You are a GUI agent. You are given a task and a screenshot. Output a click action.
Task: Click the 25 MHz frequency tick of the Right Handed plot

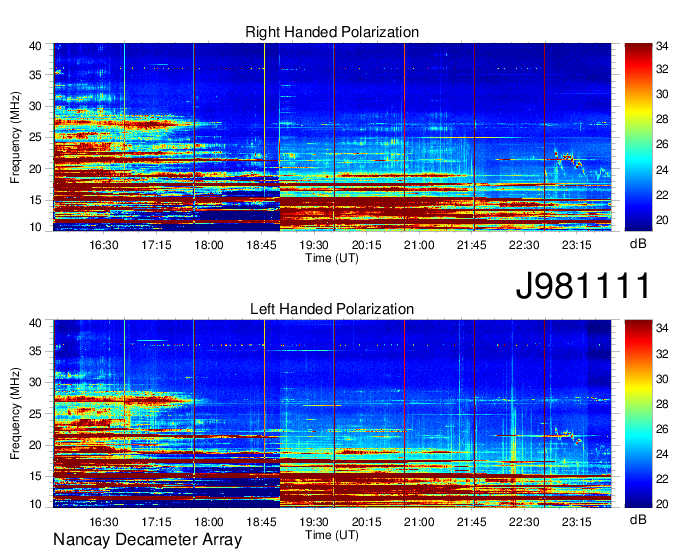[35, 137]
